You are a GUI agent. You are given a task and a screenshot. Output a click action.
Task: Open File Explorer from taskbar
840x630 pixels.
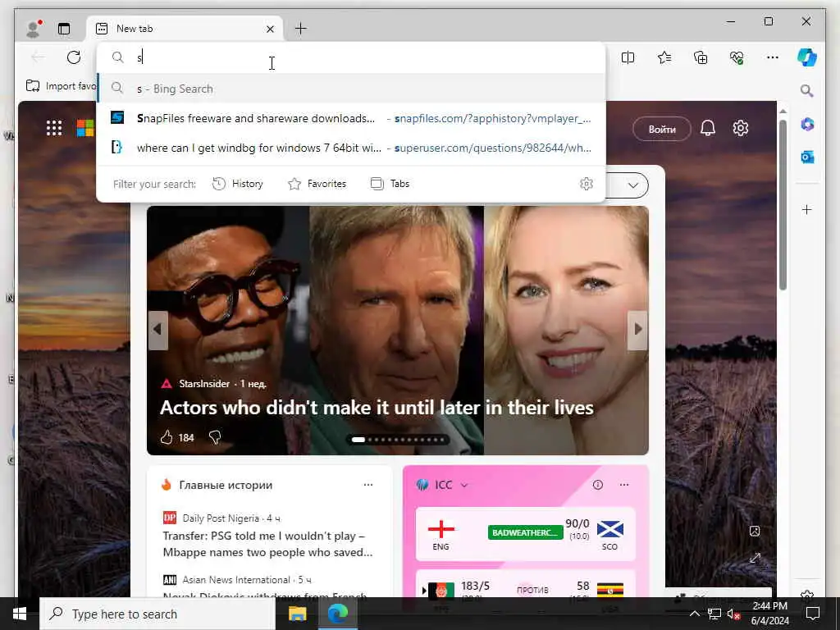point(298,614)
